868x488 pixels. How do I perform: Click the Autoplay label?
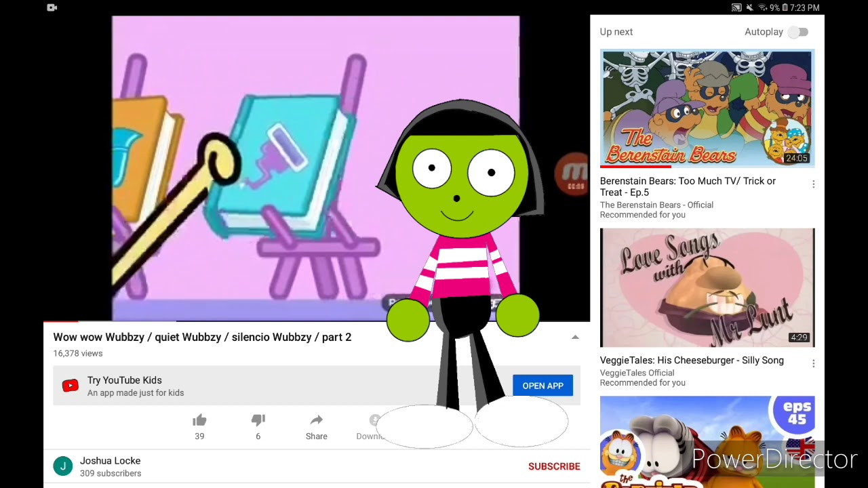pos(764,32)
